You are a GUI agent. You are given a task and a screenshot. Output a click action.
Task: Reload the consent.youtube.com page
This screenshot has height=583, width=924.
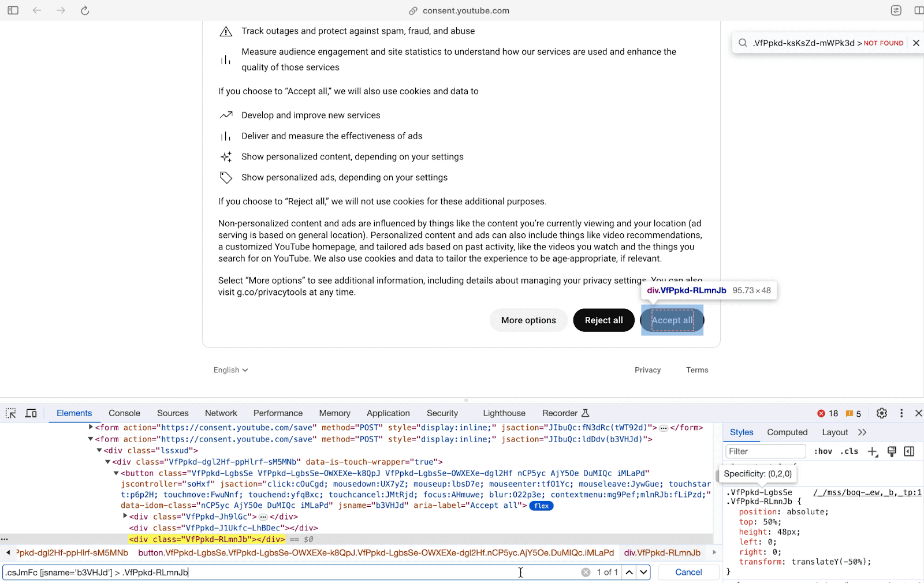[x=84, y=10]
